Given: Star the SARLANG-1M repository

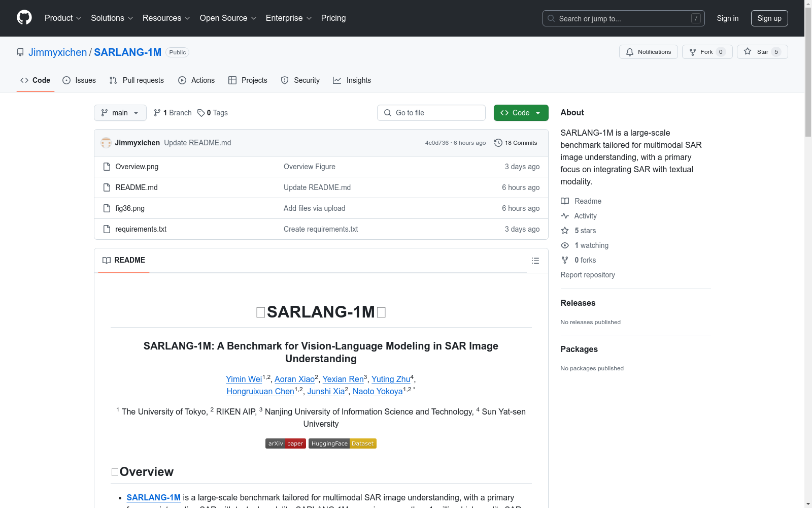Looking at the screenshot, I should (x=762, y=52).
